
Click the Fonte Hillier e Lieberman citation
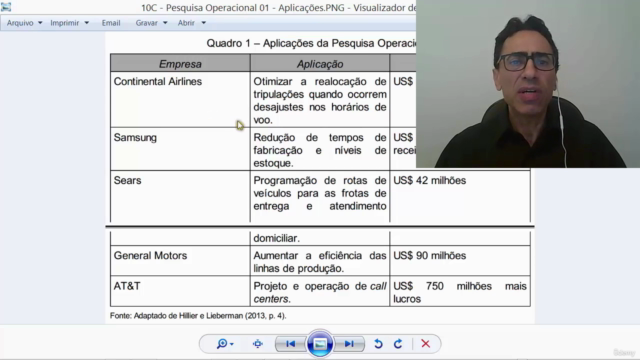tap(198, 316)
